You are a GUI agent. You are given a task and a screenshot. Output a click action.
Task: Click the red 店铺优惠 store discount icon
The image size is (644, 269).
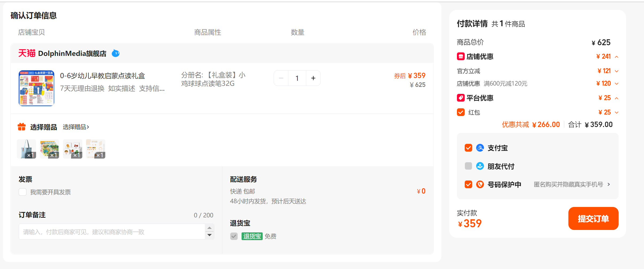click(461, 56)
